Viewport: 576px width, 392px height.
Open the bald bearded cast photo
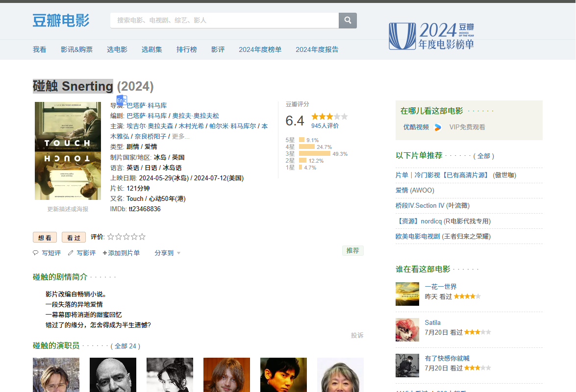pyautogui.click(x=113, y=375)
